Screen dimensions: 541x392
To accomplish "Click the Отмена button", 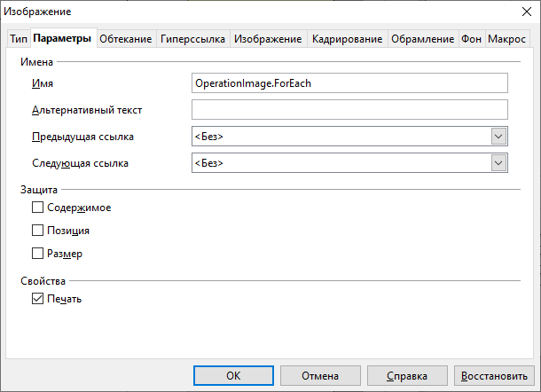I will point(319,376).
